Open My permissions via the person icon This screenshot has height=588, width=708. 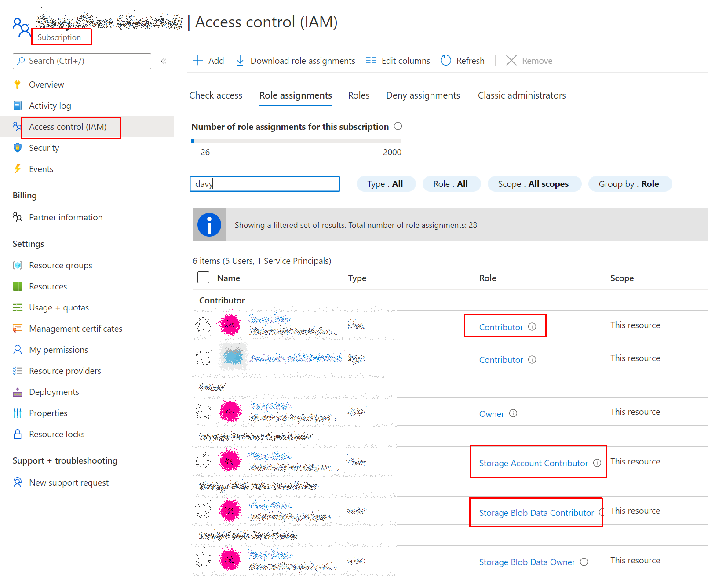click(18, 350)
